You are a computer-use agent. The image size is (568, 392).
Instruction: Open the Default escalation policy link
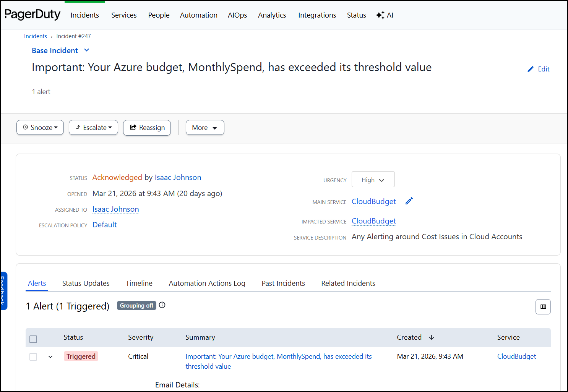104,225
